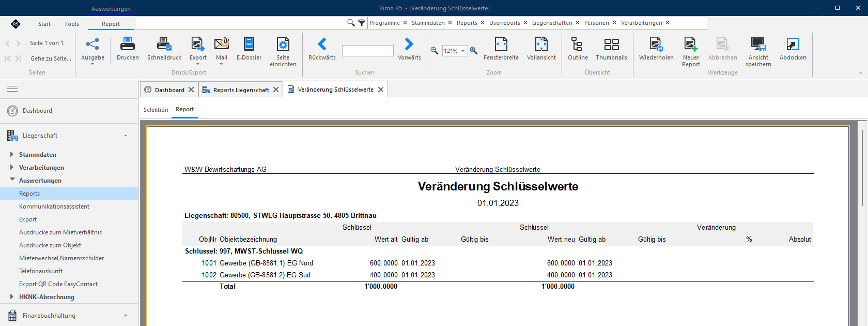Switch to the Selektion subtab
The height and width of the screenshot is (326, 868).
[156, 110]
